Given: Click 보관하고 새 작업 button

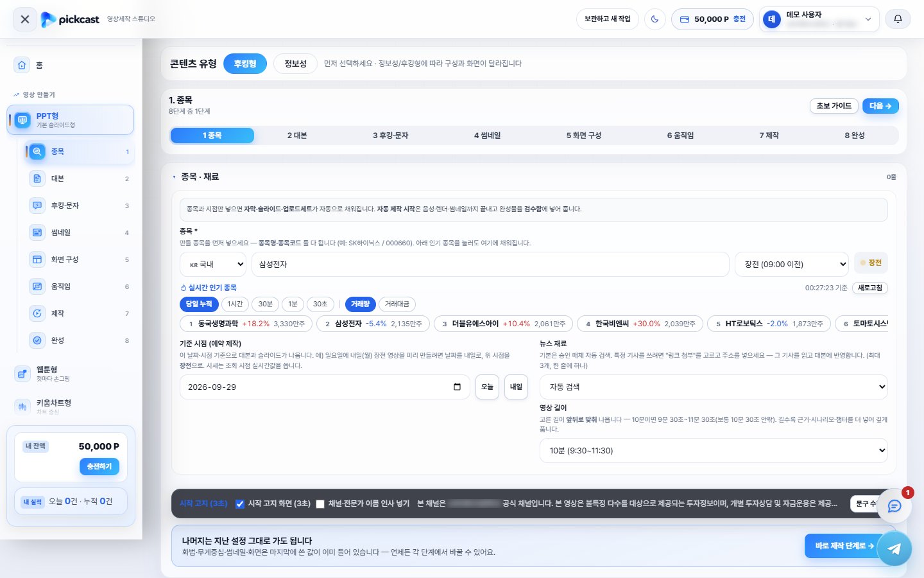Looking at the screenshot, I should 608,19.
